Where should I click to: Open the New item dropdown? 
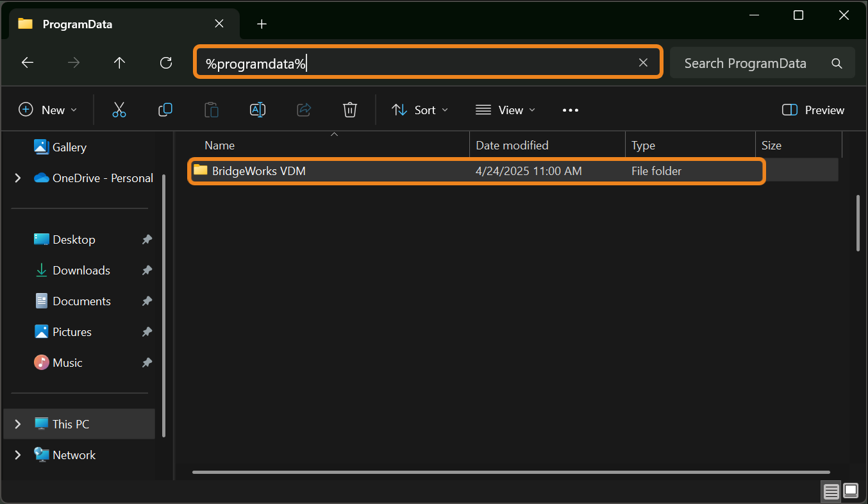point(48,110)
